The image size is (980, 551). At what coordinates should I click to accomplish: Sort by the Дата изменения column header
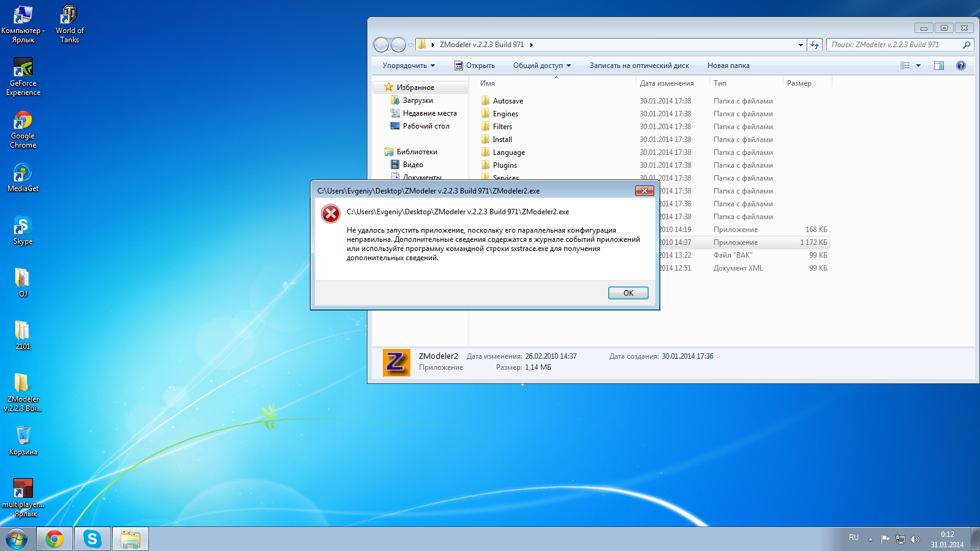tap(666, 83)
